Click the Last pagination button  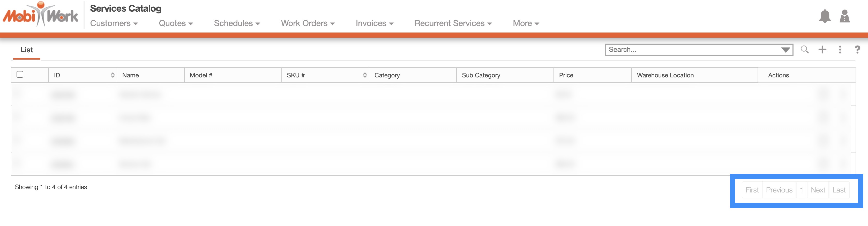coord(839,190)
